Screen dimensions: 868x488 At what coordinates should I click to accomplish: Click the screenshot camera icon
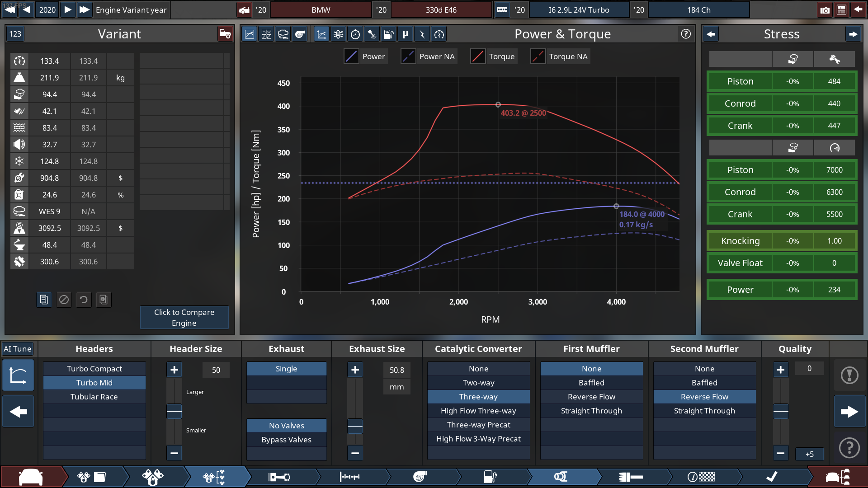[825, 10]
